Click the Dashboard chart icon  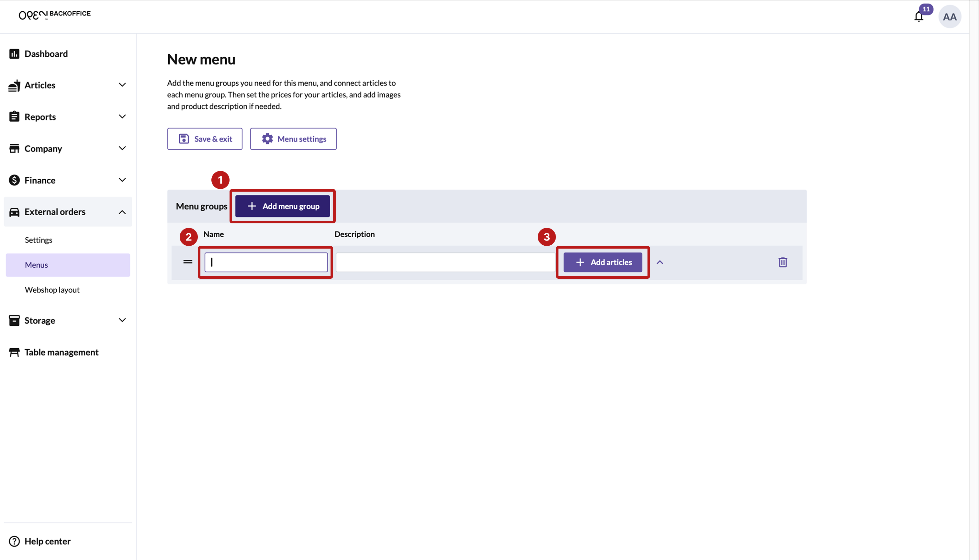14,54
